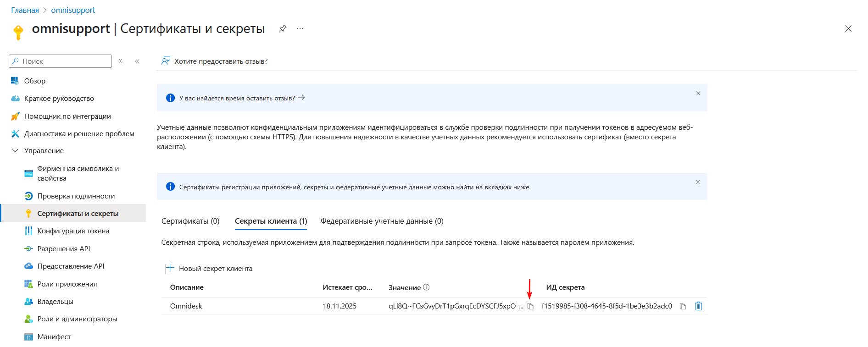Click the branding icon beside Фирменная символика

click(x=28, y=173)
